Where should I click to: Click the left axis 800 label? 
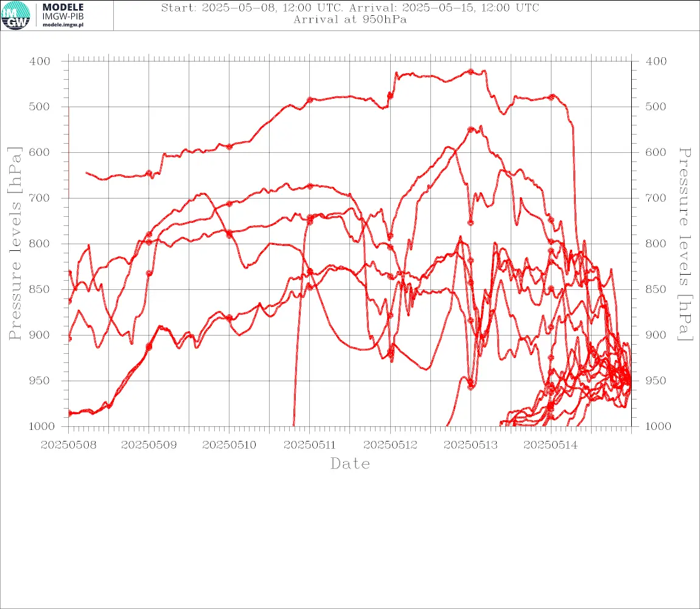point(40,244)
